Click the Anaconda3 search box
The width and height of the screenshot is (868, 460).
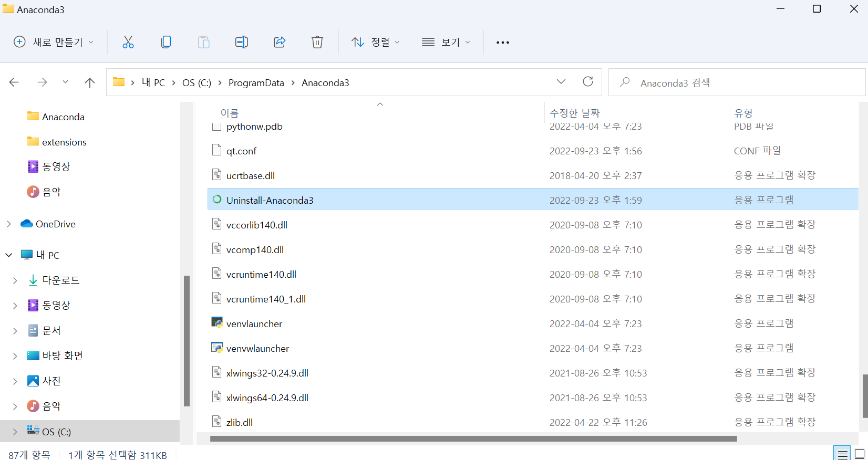coord(737,82)
